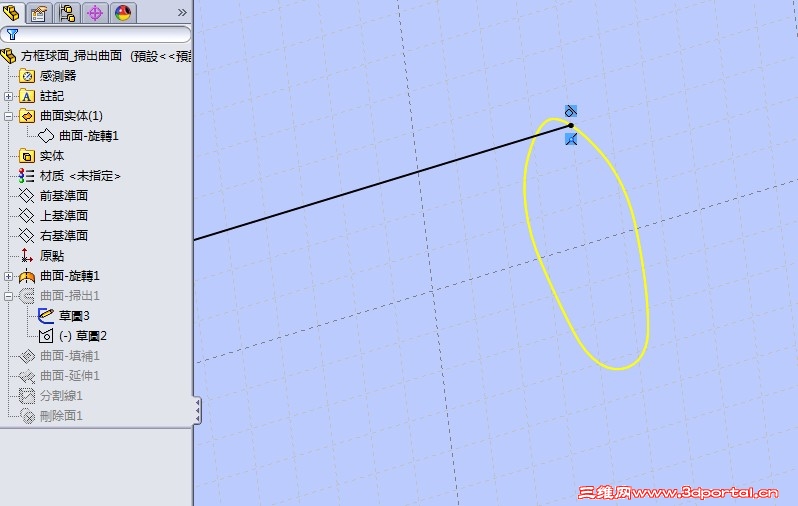This screenshot has height=506, width=798.
Task: Select the 原點 origin item
Action: [x=51, y=256]
